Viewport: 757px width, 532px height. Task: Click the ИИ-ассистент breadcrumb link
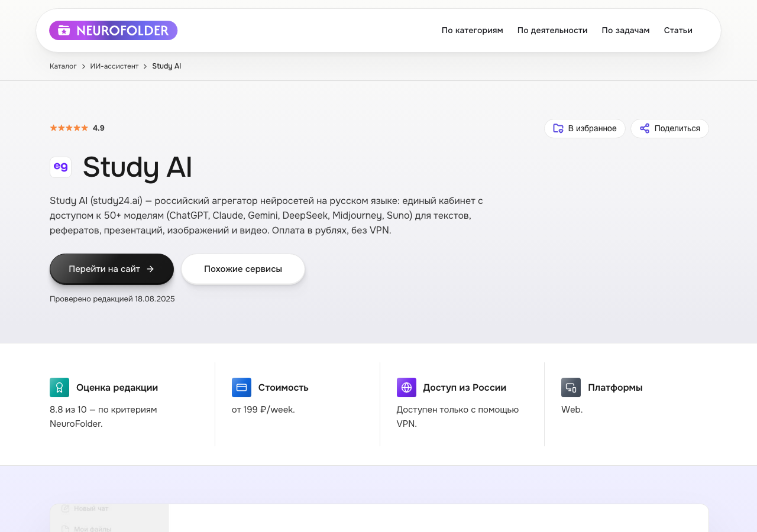pos(114,66)
